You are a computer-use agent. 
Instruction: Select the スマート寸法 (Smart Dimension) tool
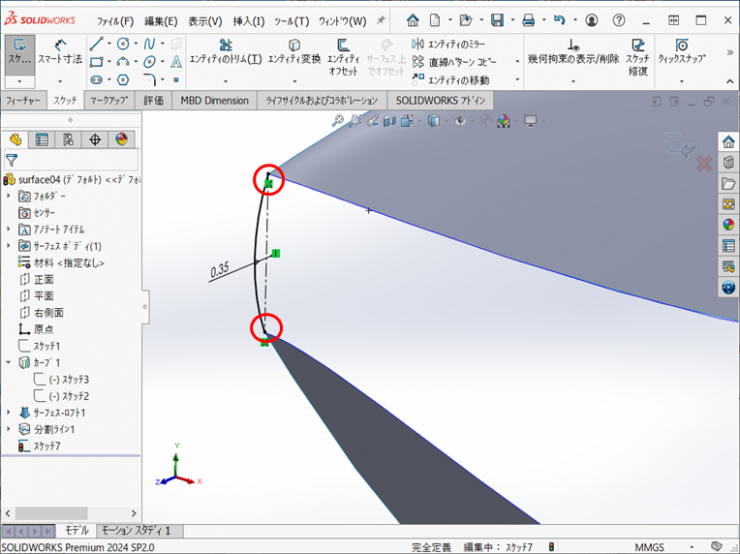pos(60,52)
